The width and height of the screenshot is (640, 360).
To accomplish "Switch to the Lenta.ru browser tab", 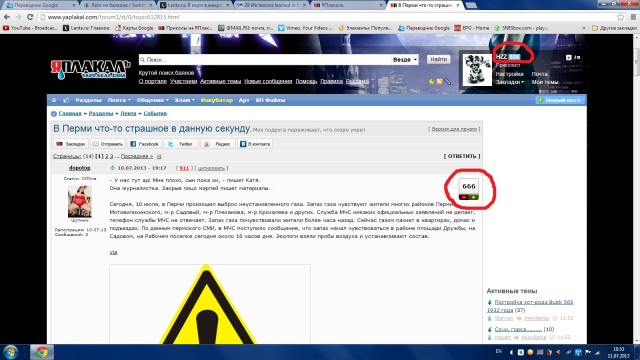I will coord(195,5).
